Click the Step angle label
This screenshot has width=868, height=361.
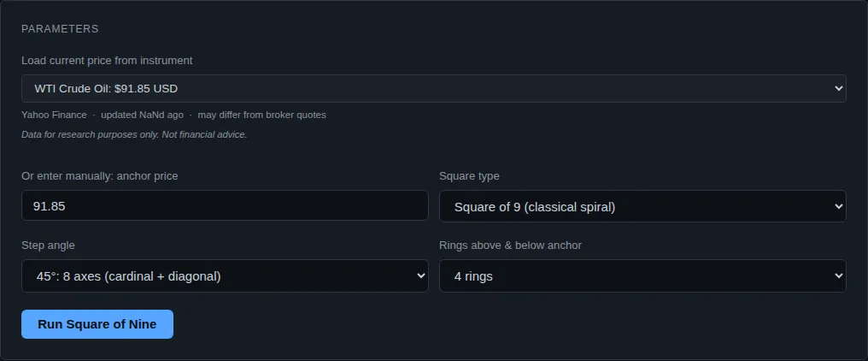click(48, 246)
